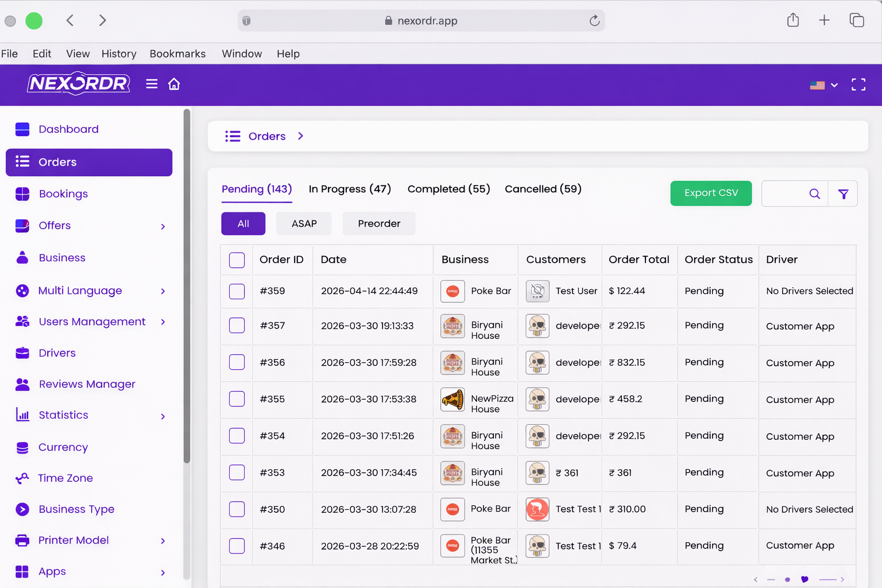Expand the Apps submenu
This screenshot has width=882, height=588.
click(x=163, y=572)
